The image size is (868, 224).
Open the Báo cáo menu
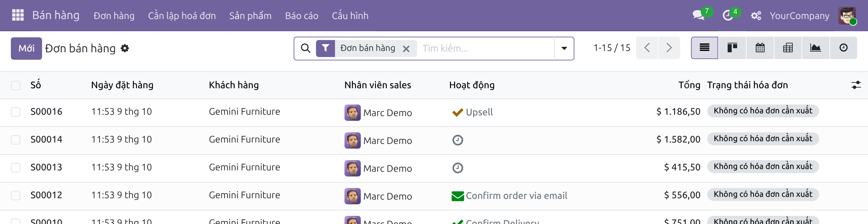pyautogui.click(x=302, y=16)
